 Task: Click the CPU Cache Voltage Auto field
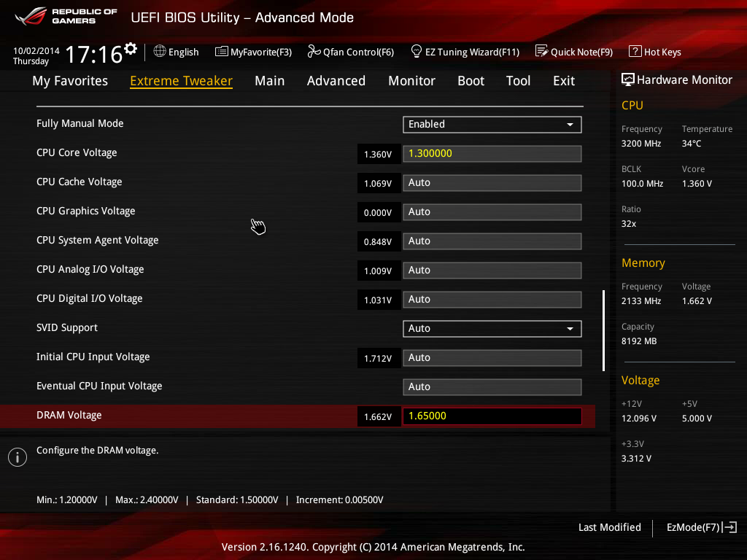(x=492, y=183)
